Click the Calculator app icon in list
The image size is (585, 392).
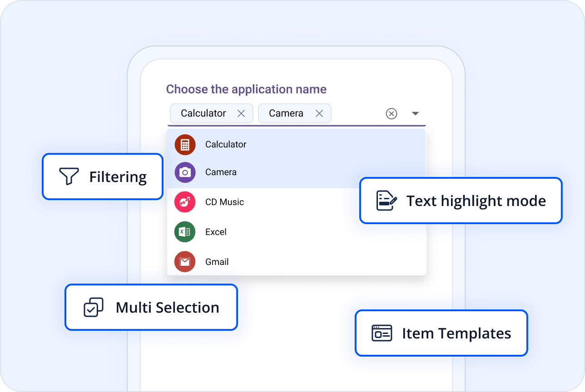[185, 145]
